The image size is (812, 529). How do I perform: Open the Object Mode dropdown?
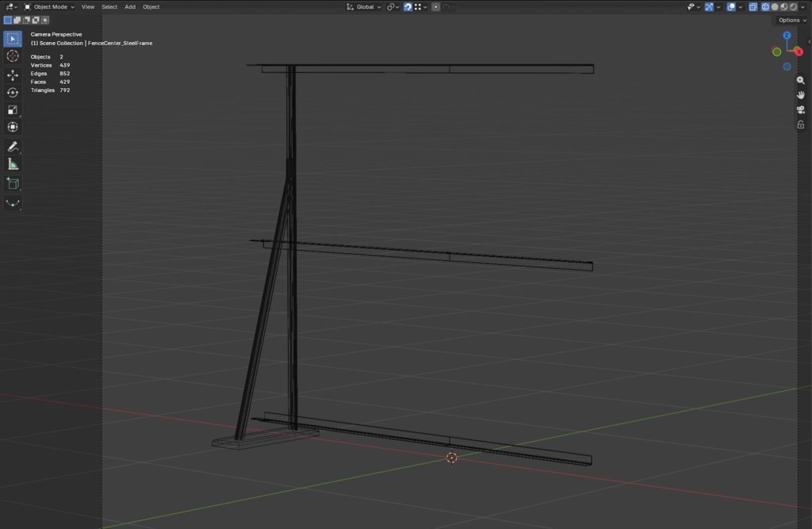[49, 6]
